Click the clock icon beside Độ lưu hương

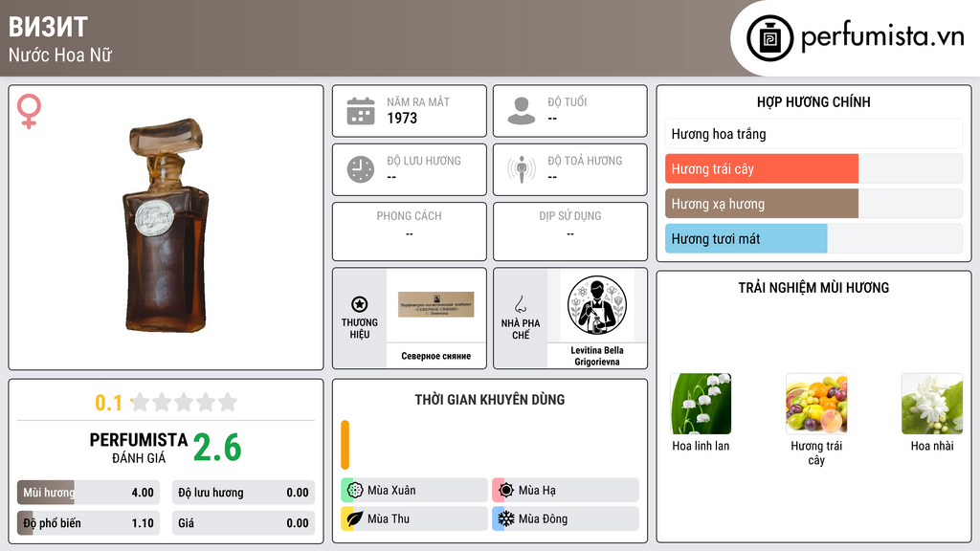361,169
